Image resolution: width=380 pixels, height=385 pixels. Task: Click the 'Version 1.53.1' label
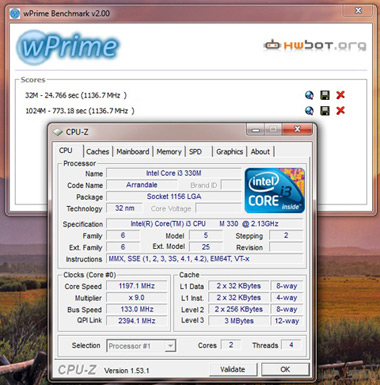(127, 371)
